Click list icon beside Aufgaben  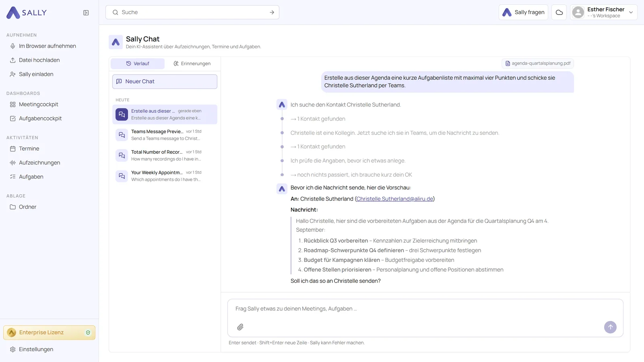[x=13, y=177]
